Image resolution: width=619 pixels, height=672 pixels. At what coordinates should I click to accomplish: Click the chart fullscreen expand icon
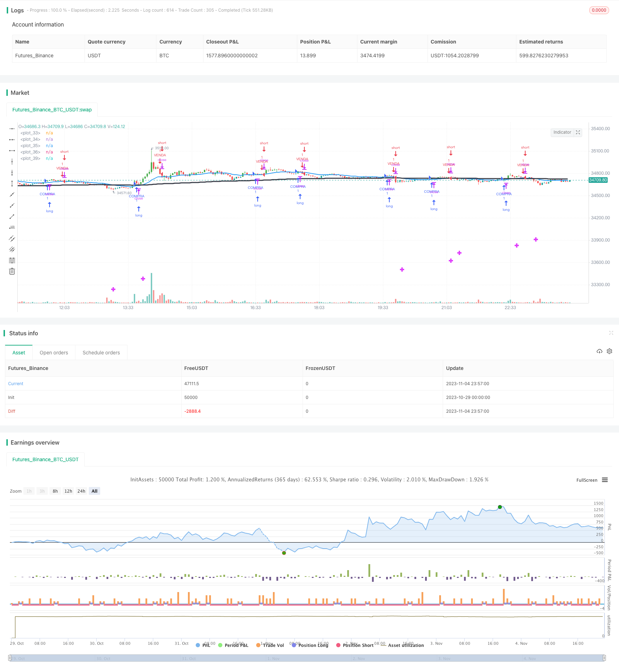(x=578, y=132)
